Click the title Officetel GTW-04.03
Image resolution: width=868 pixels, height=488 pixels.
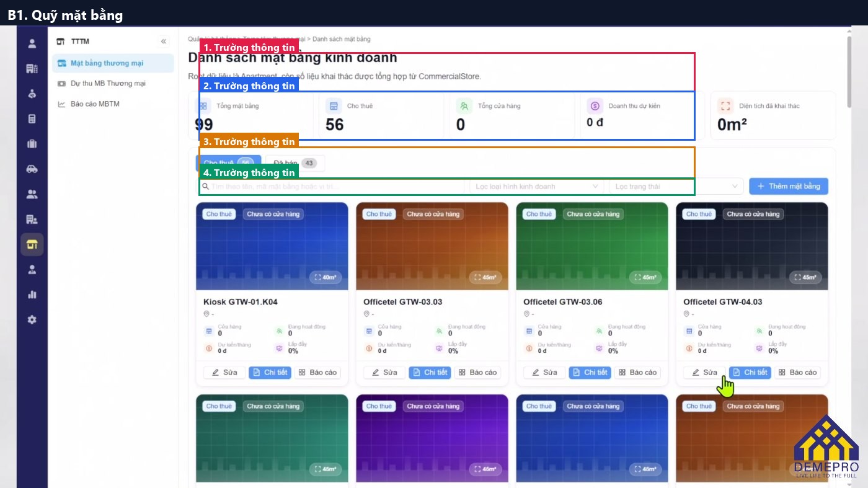click(x=723, y=302)
